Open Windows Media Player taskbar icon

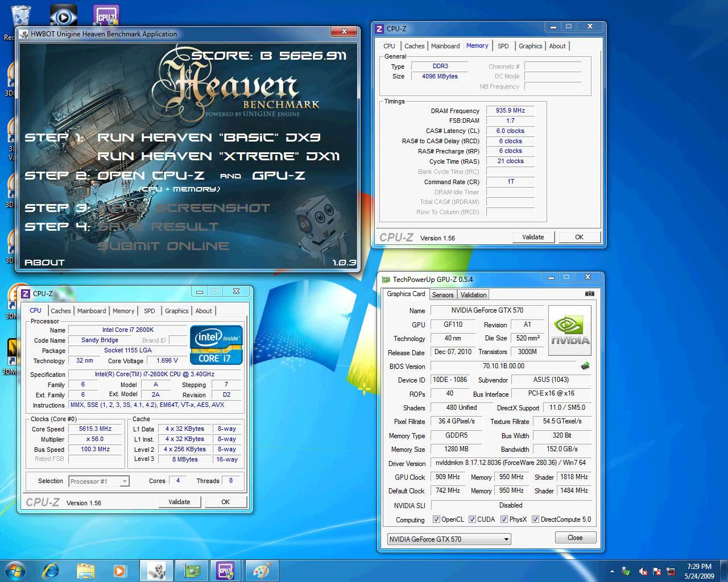point(119,570)
